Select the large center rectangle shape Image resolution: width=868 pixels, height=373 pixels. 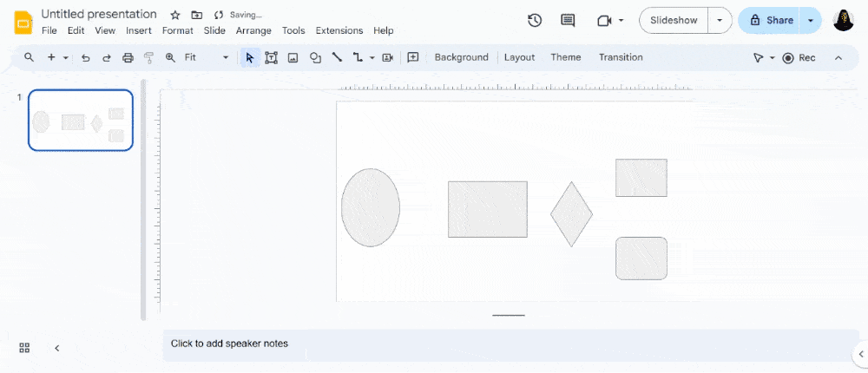point(488,209)
